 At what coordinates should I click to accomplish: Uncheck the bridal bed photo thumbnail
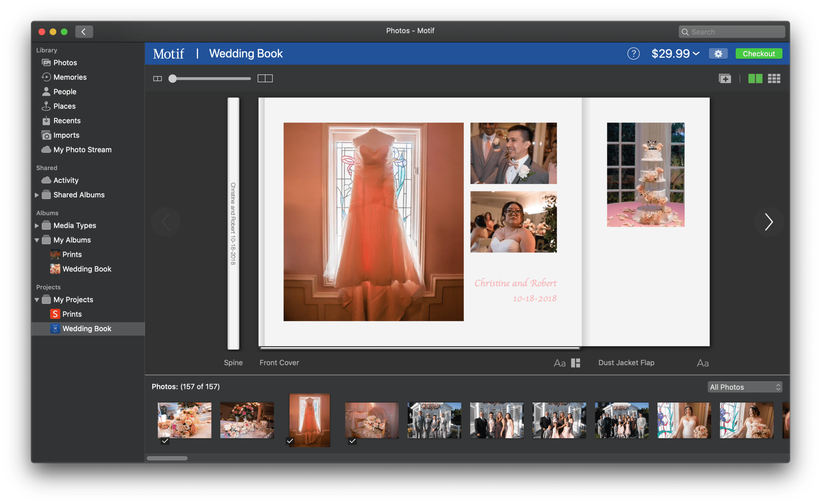(x=352, y=441)
